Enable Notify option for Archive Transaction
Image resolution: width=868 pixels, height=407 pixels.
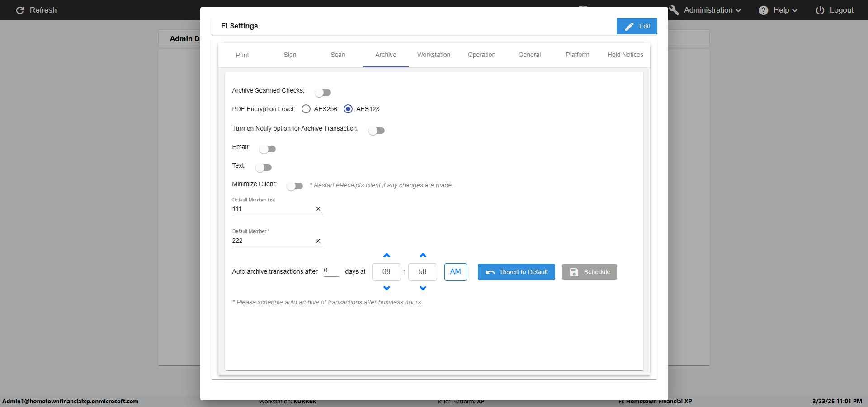point(376,131)
